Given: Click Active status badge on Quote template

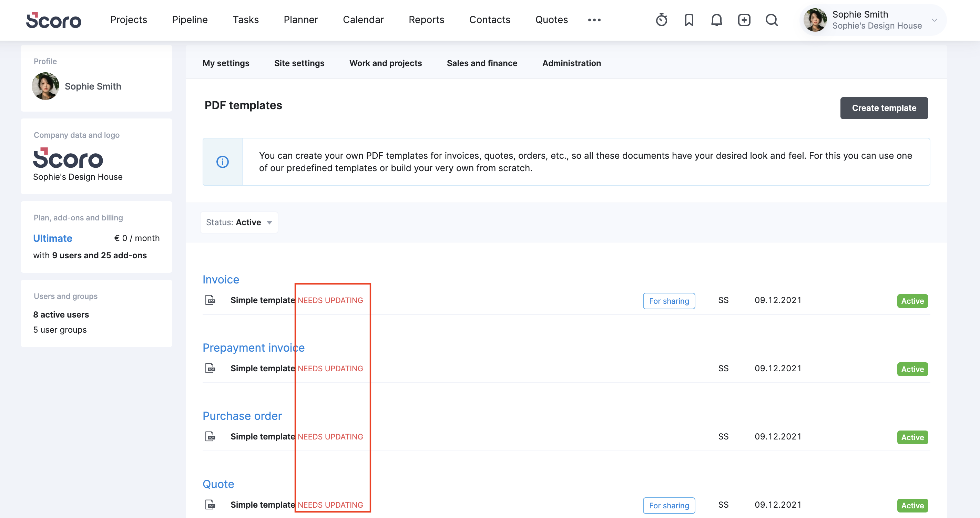Looking at the screenshot, I should [912, 506].
